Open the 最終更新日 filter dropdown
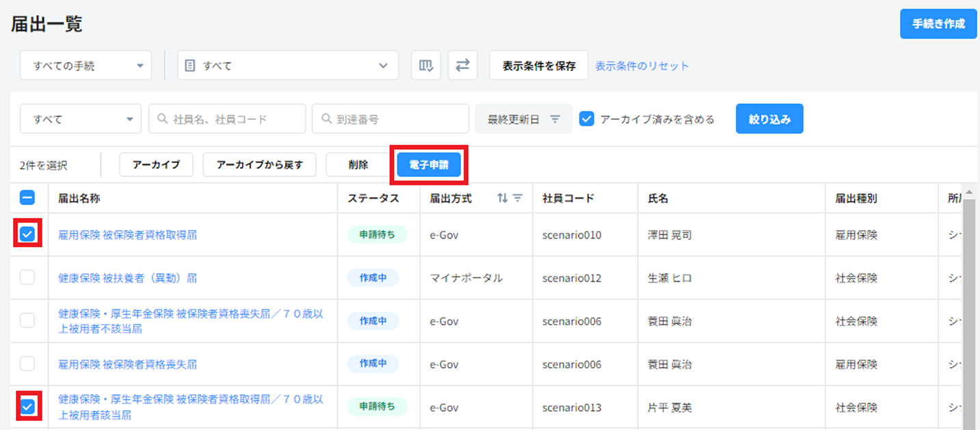The width and height of the screenshot is (980, 430). pyautogui.click(x=524, y=119)
